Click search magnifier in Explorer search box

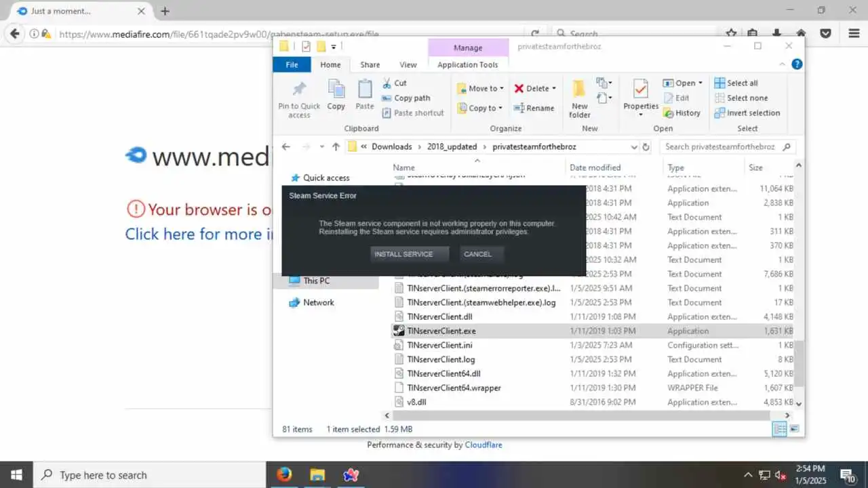click(x=787, y=146)
